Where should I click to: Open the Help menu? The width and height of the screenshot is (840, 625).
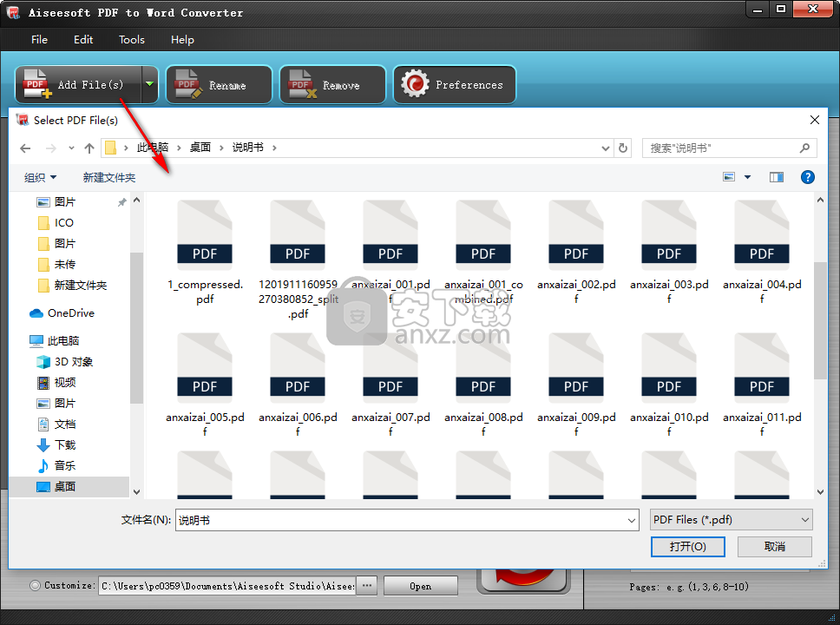pyautogui.click(x=182, y=40)
